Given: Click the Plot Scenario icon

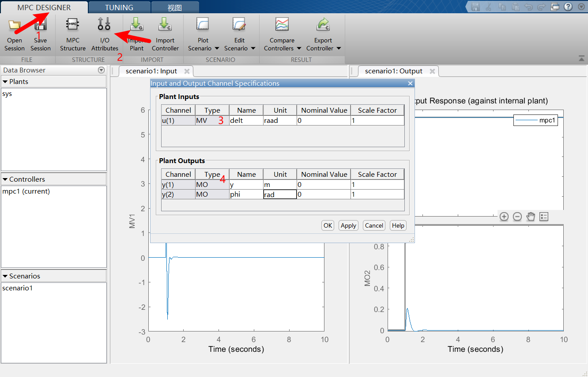Looking at the screenshot, I should [x=203, y=24].
